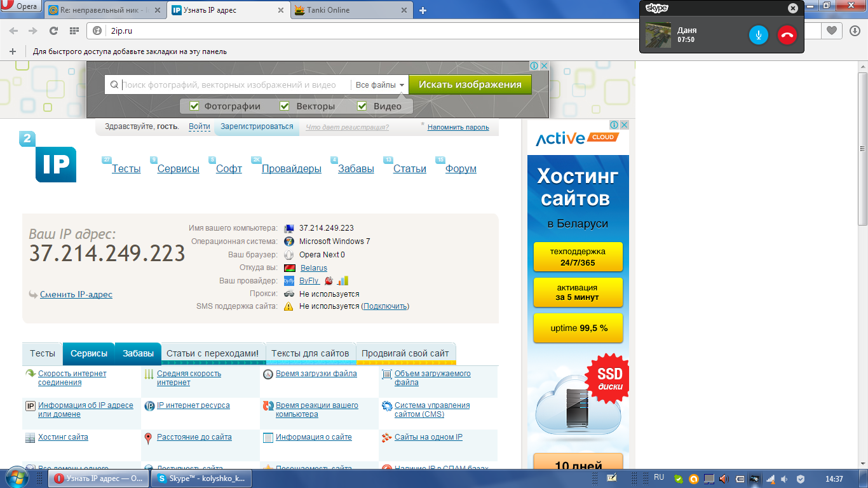Mute microphone in Skype call popup
Screen dimensions: 868x488
[x=759, y=35]
